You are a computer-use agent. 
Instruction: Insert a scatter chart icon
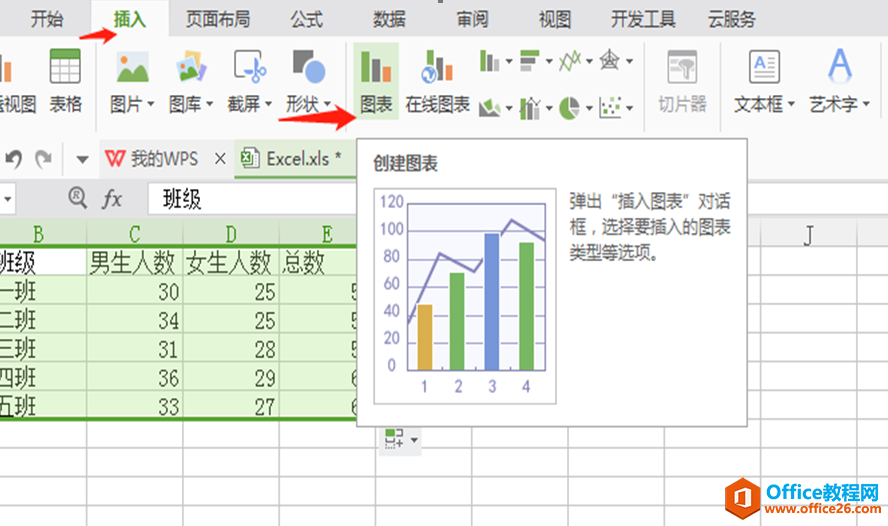[x=610, y=108]
